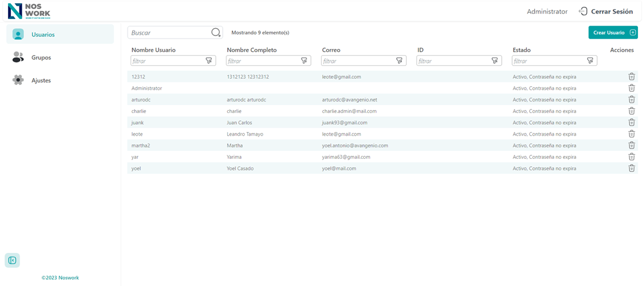The height and width of the screenshot is (286, 644).
Task: Select username cell martha2
Action: pos(141,145)
